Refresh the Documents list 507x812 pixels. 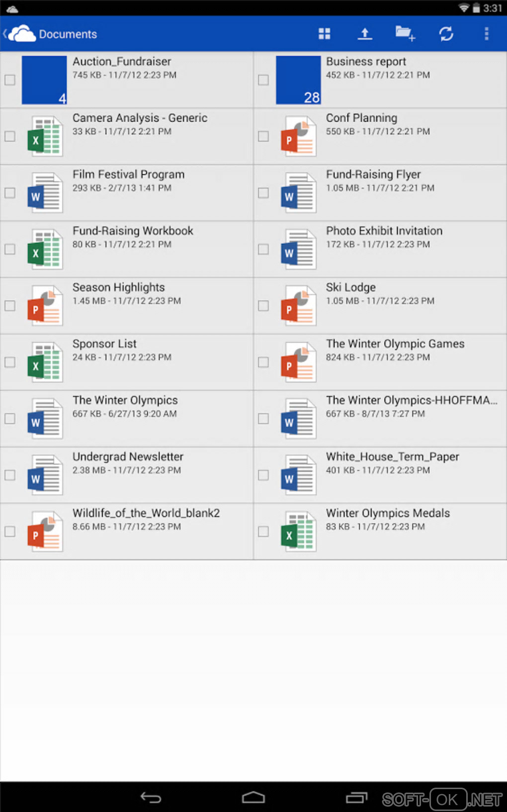[446, 34]
